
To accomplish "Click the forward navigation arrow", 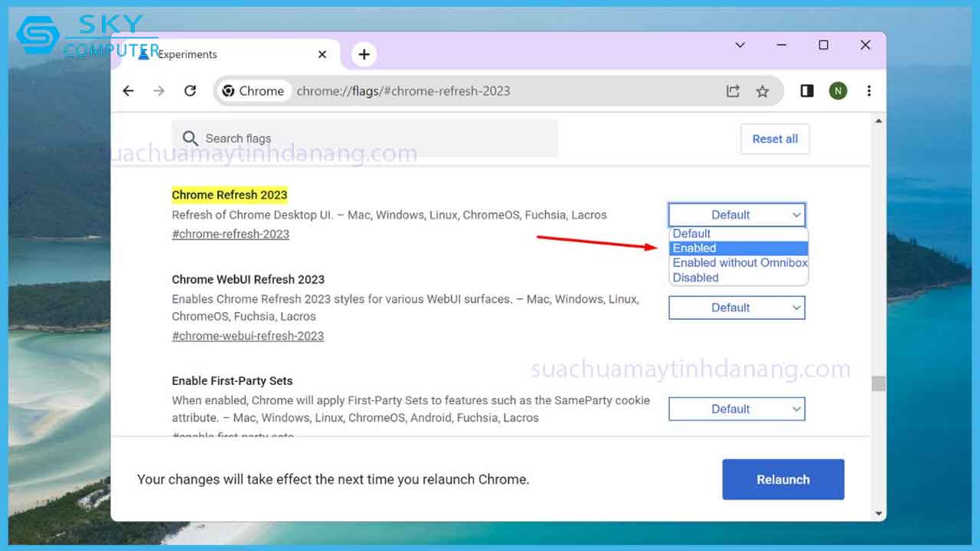I will coord(158,91).
